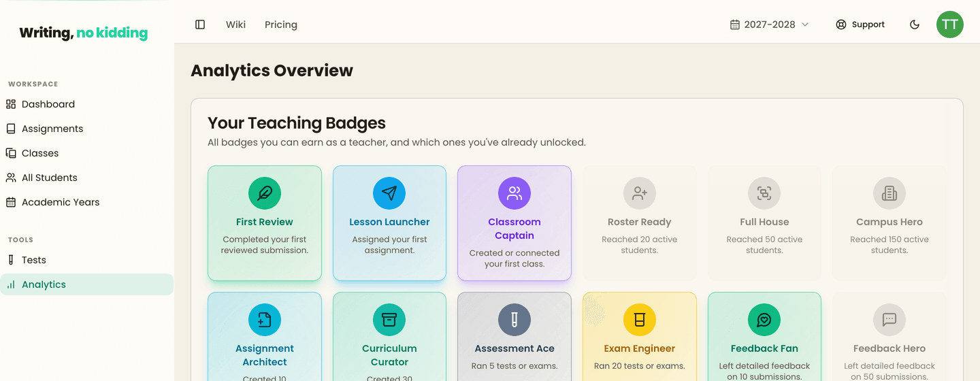Expand the year selector chevron arrow
The image size is (980, 381).
[805, 24]
